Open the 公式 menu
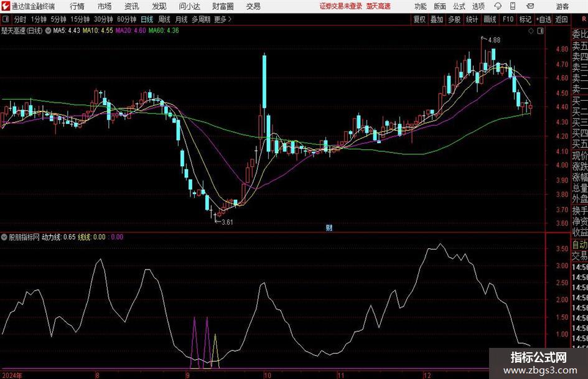The height and width of the screenshot is (379, 588). (x=459, y=6)
